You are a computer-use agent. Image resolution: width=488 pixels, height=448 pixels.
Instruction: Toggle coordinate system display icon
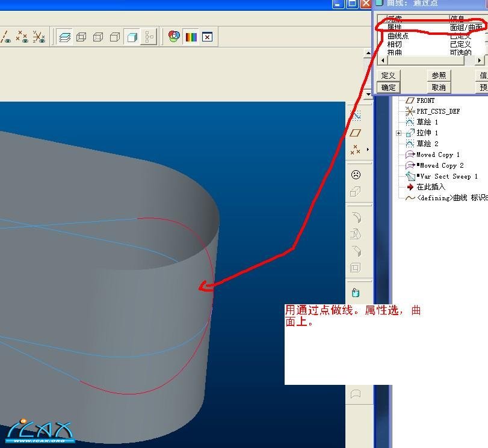(x=39, y=37)
